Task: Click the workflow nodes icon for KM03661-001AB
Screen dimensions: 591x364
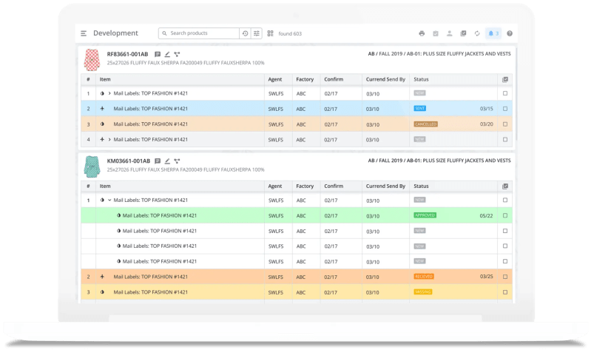Action: (177, 161)
